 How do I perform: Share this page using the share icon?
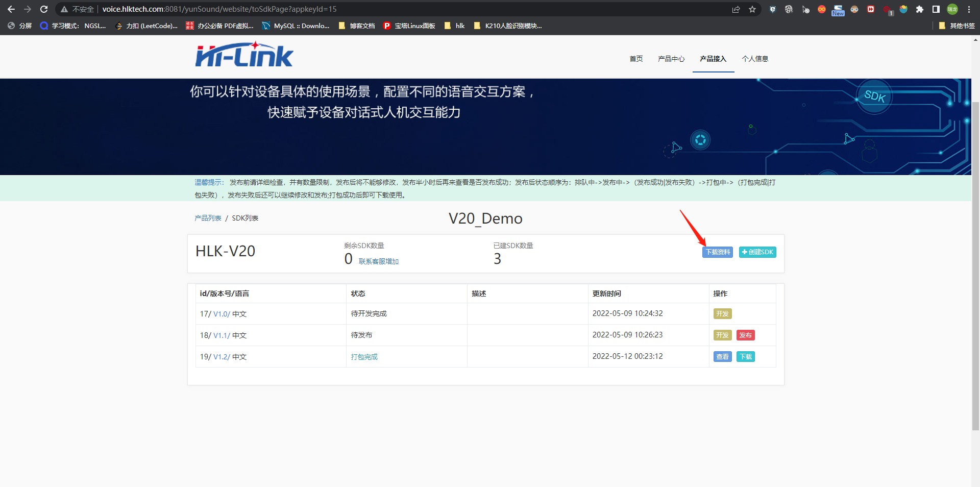tap(736, 9)
